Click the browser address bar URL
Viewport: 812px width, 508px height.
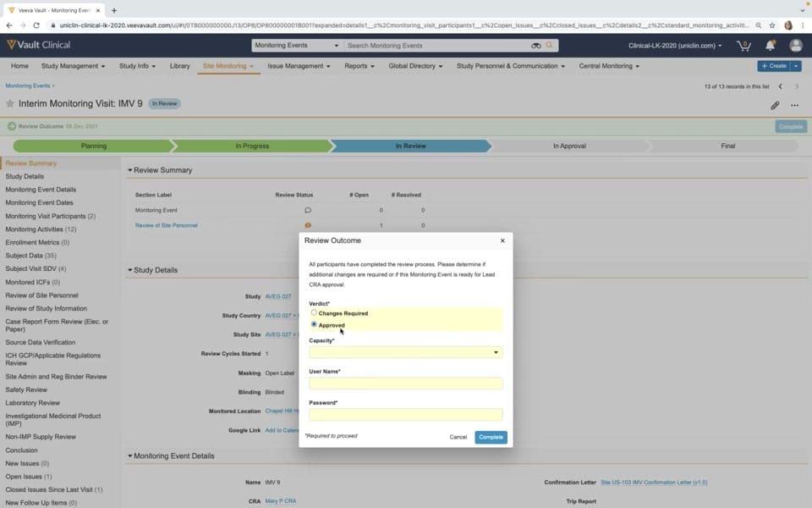coord(404,25)
